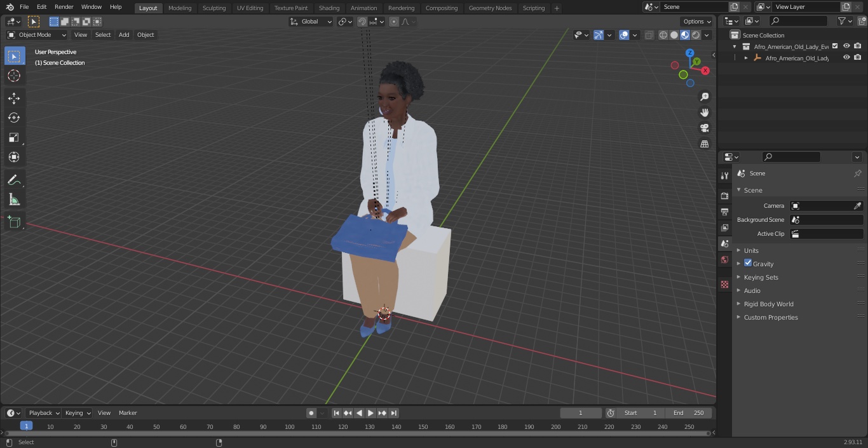Open the pivot point dropdown

click(x=345, y=22)
